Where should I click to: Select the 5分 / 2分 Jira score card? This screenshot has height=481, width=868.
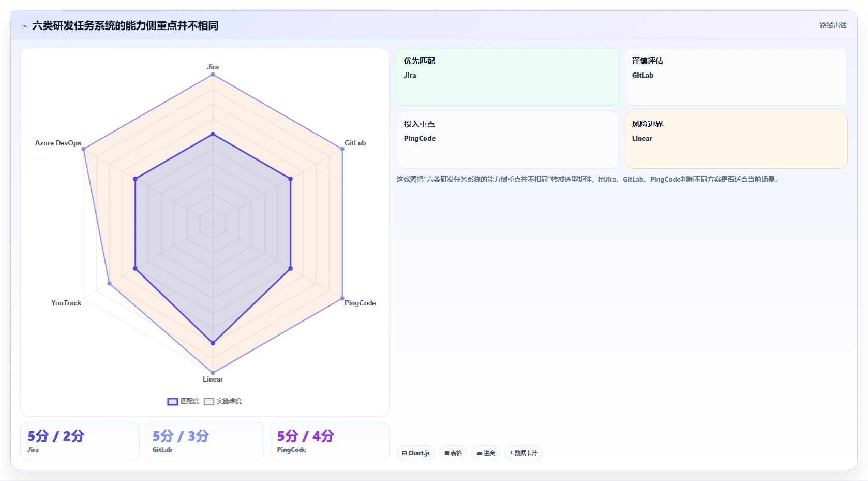[80, 441]
